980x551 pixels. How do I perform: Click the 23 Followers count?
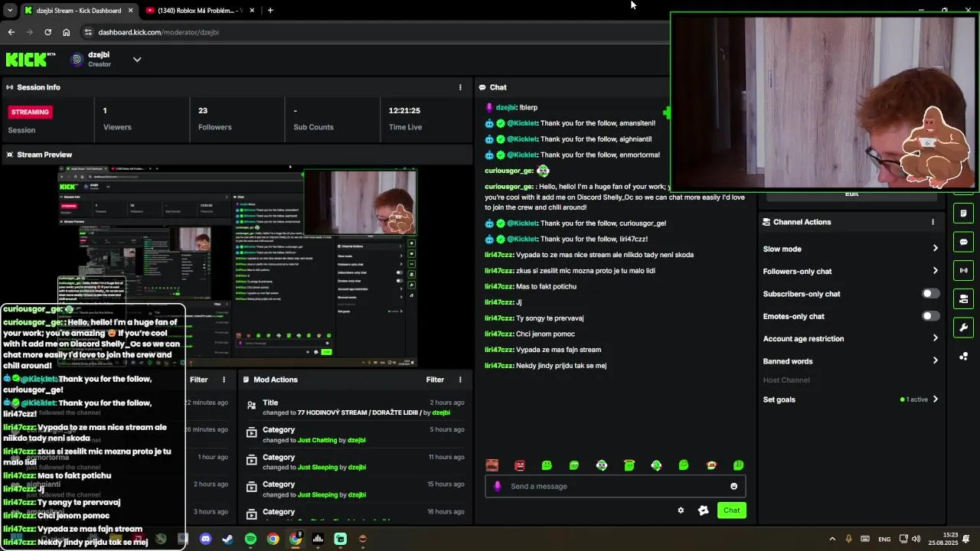coord(203,110)
